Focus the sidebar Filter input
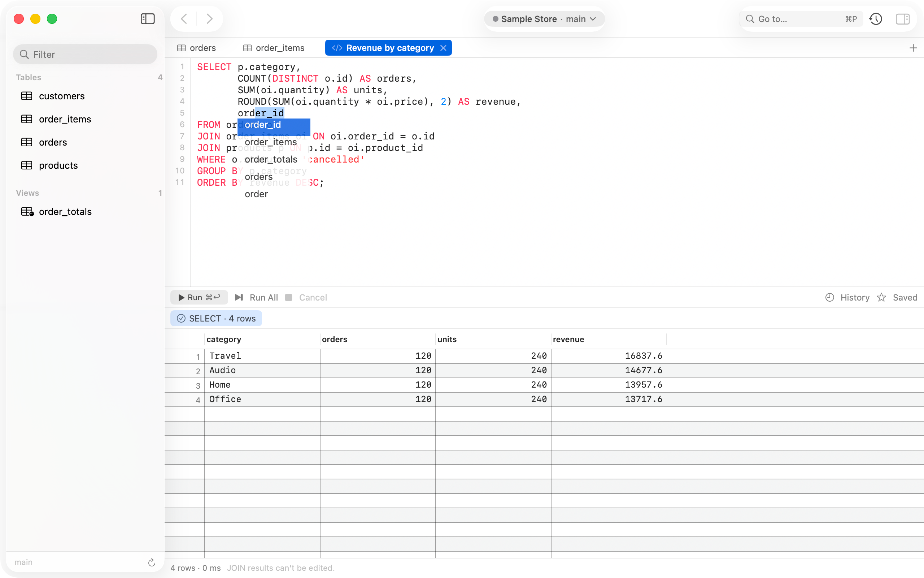The image size is (924, 578). click(x=85, y=54)
